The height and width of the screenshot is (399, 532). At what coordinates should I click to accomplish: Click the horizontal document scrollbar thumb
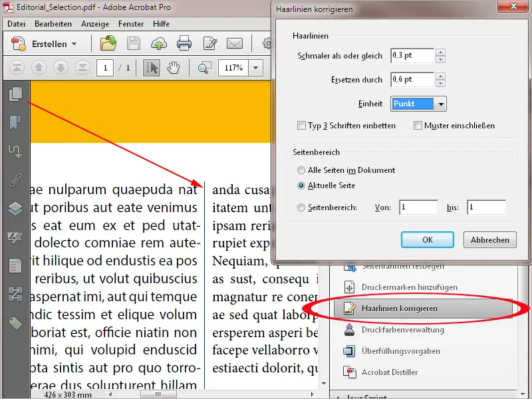click(x=159, y=394)
